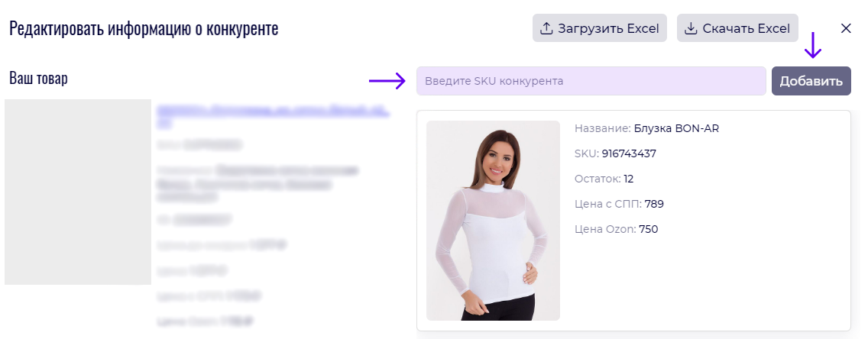868x339 pixels.
Task: Click the upload icon beside Загрузить Excel
Action: click(x=546, y=28)
